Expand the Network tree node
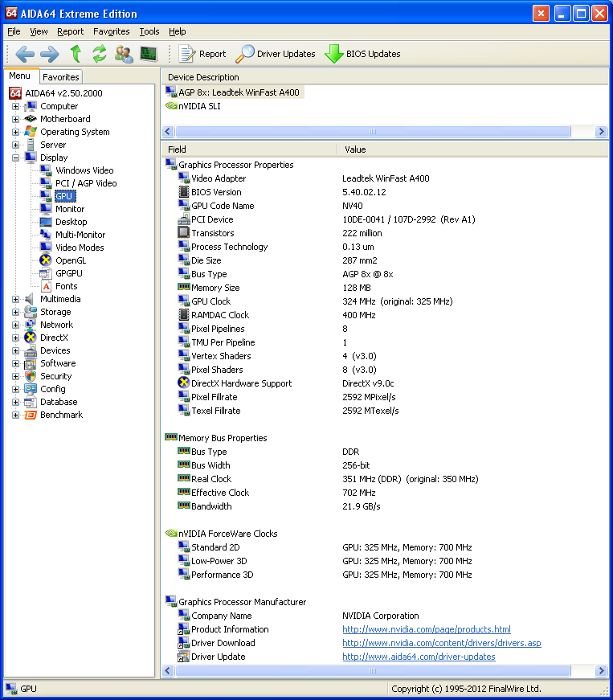This screenshot has width=613, height=700. [x=15, y=325]
